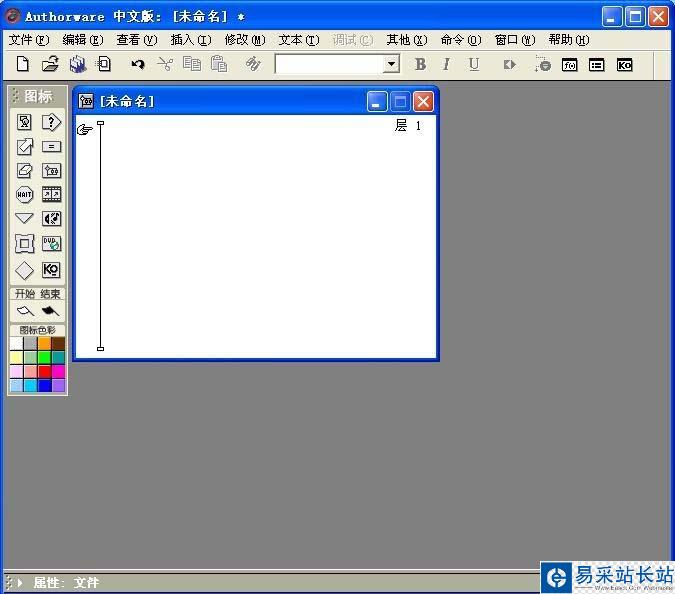Open the 帮助(H) menu
This screenshot has height=594, width=675.
tap(569, 40)
